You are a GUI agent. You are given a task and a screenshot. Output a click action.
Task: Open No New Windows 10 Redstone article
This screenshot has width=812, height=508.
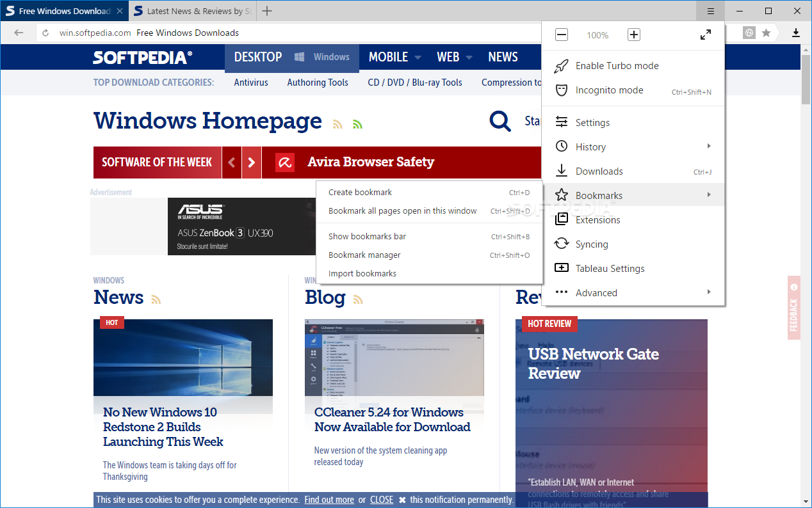(163, 427)
